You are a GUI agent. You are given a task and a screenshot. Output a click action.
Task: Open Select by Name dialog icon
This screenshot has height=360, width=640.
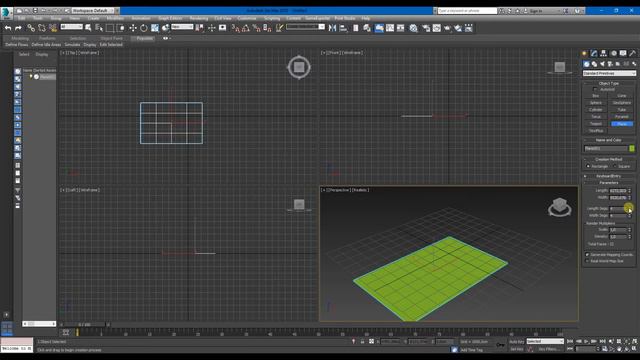[x=99, y=28]
